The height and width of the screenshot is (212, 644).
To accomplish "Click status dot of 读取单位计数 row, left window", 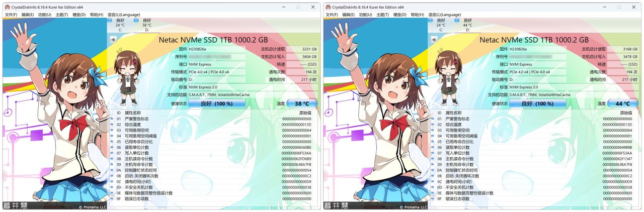I will 112,147.
